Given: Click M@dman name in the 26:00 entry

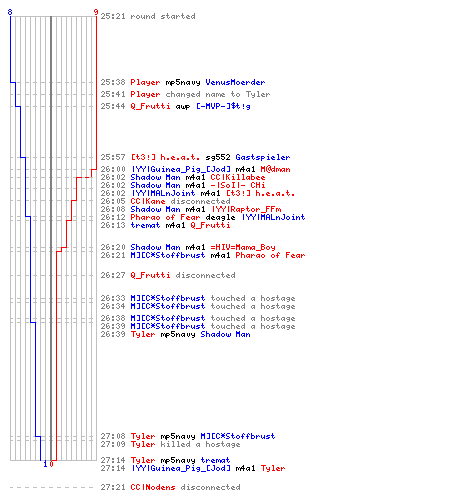Looking at the screenshot, I should 275,169.
